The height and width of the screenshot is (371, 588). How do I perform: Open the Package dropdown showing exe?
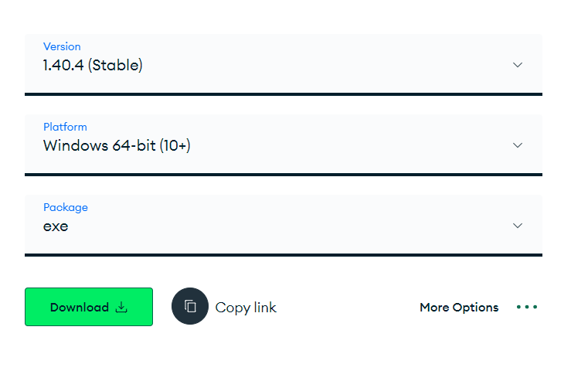click(283, 226)
